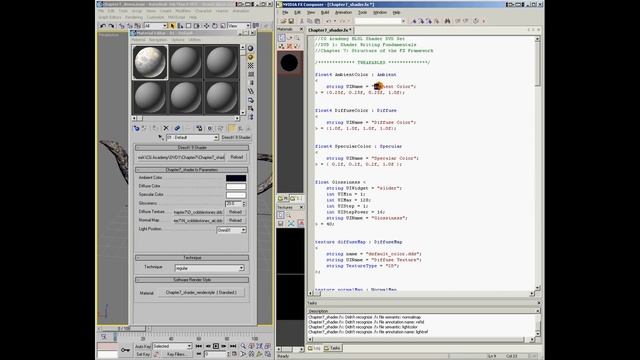
Task: Click the Open file icon in FX Composer
Action: (283, 21)
